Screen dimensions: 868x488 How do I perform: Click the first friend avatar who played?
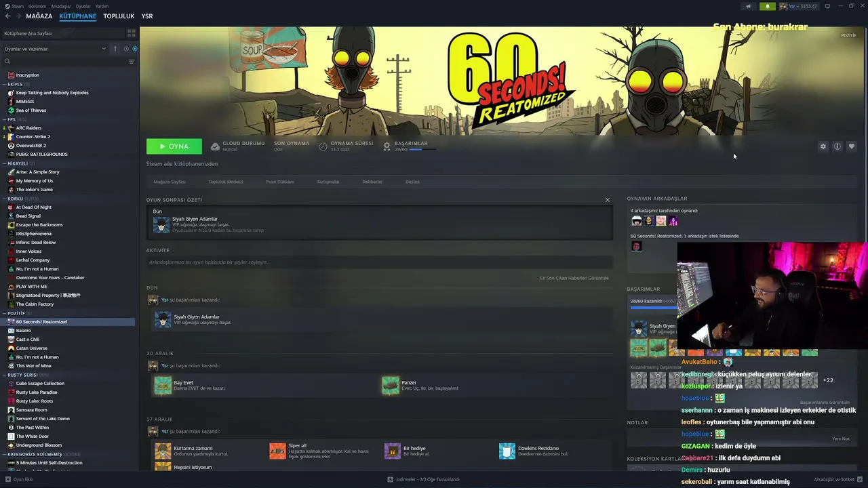(x=636, y=221)
